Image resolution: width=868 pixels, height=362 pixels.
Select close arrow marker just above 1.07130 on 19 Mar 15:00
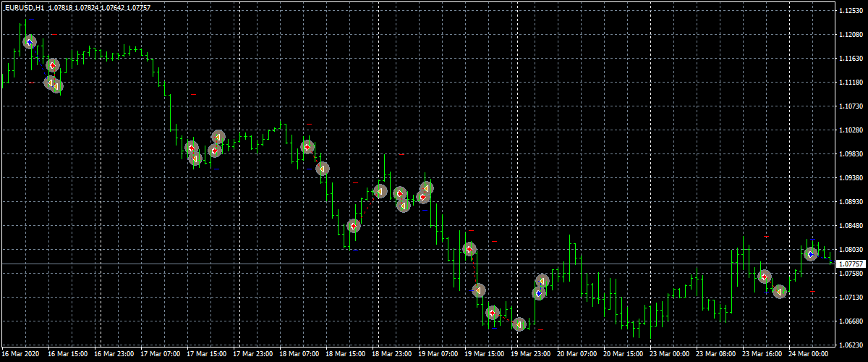click(x=479, y=290)
